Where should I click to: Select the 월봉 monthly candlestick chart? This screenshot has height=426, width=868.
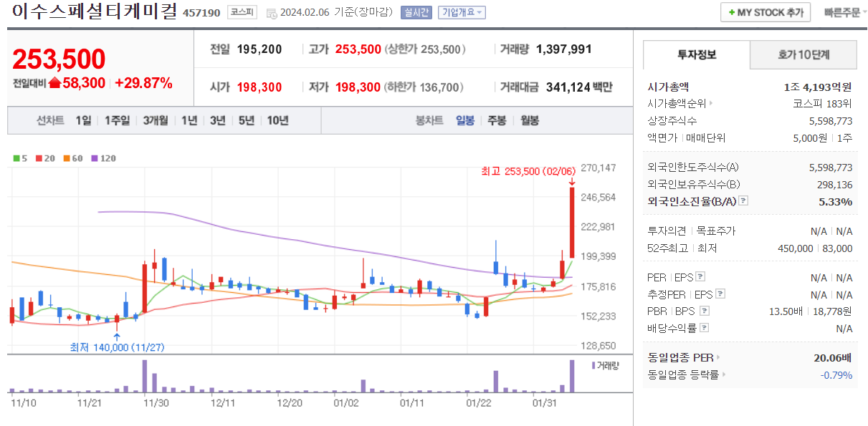point(530,120)
